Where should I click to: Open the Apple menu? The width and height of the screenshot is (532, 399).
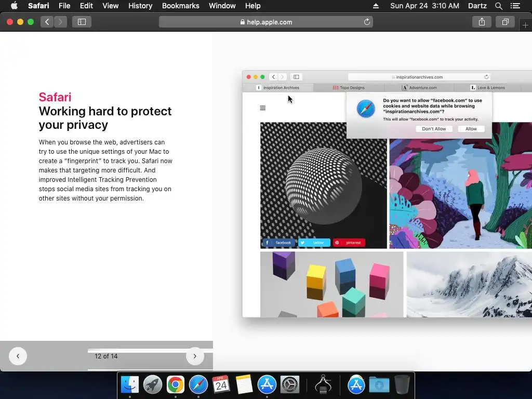[x=14, y=6]
